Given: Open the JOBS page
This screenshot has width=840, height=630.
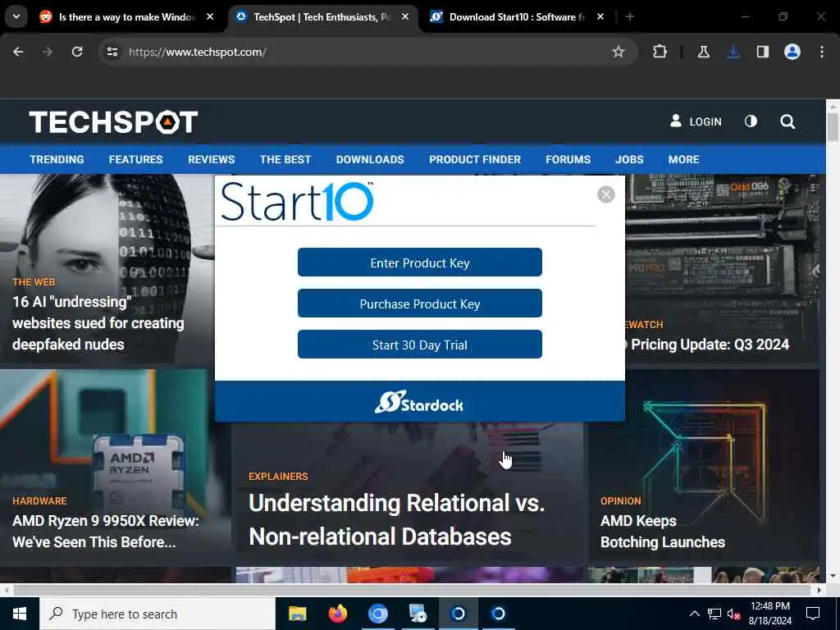Looking at the screenshot, I should click(629, 160).
